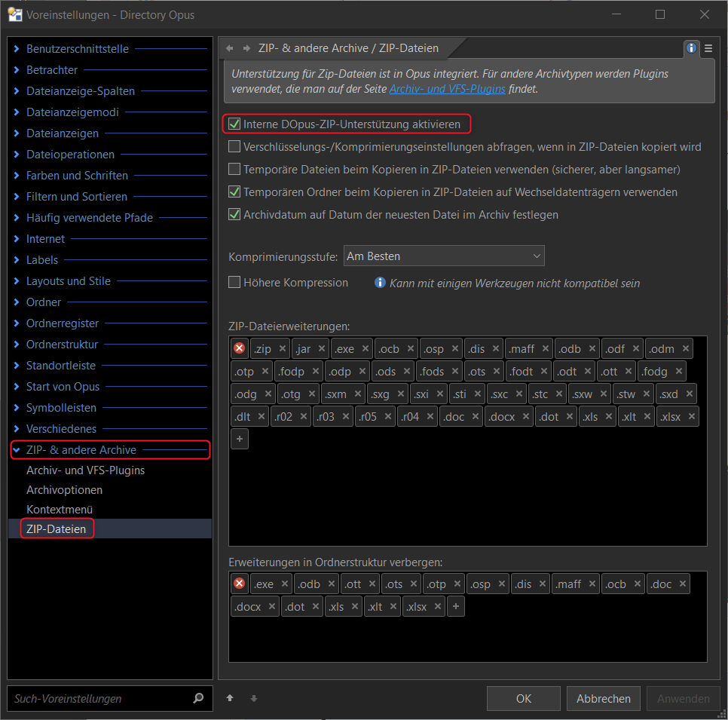
Task: Maximize the Voreinstellungen window
Action: (x=659, y=14)
